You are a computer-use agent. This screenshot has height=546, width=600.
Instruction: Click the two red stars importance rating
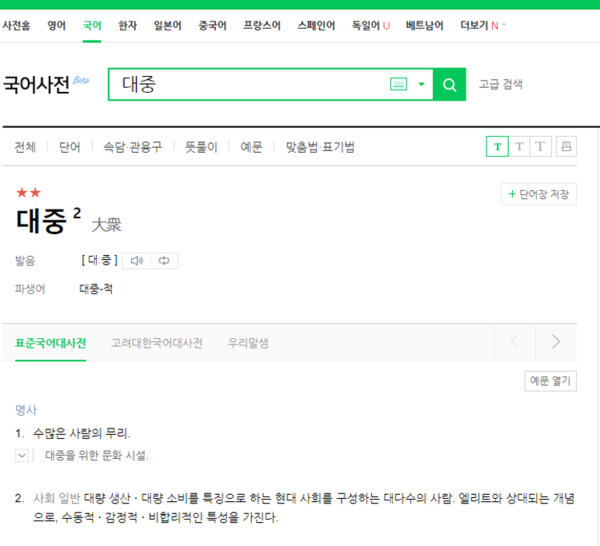click(29, 192)
